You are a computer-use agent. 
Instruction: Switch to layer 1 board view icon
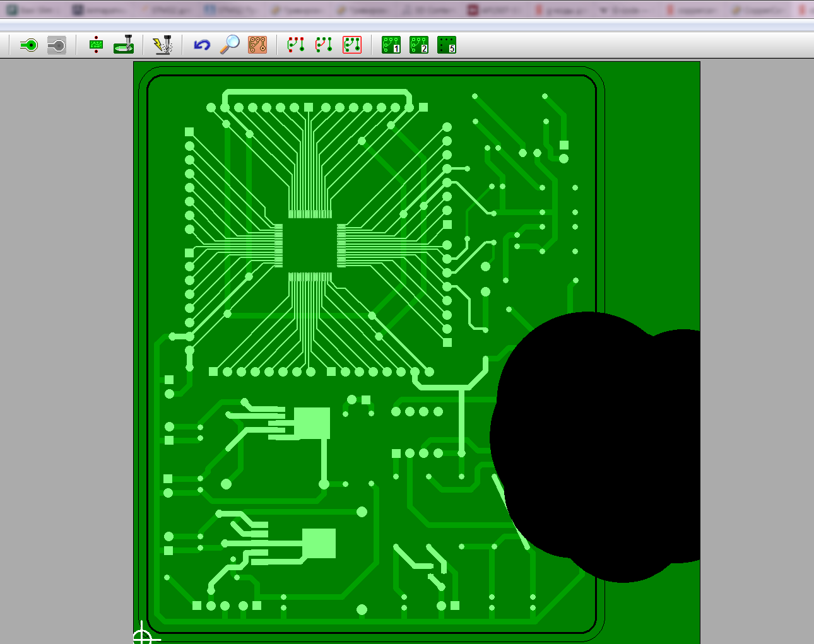point(391,45)
